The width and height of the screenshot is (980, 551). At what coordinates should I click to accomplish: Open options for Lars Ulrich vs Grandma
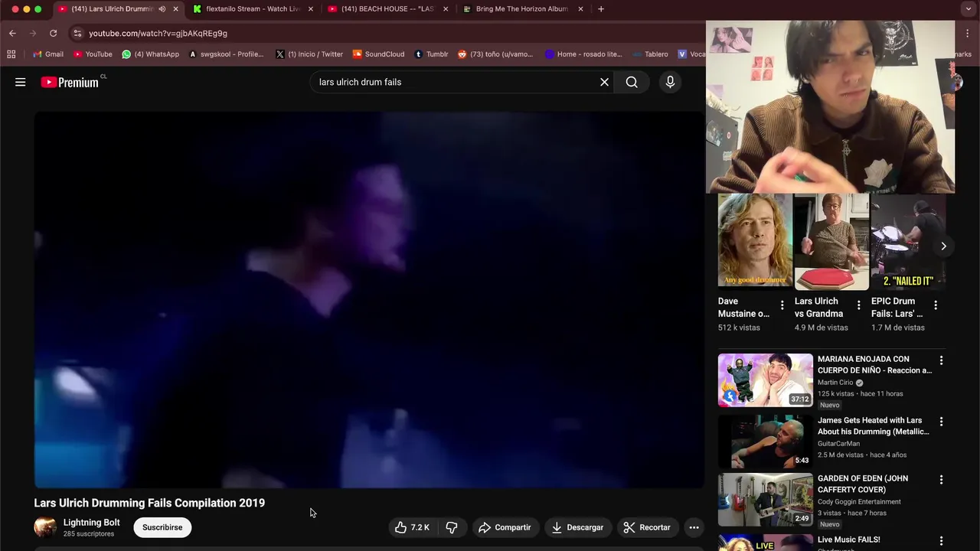coord(858,305)
